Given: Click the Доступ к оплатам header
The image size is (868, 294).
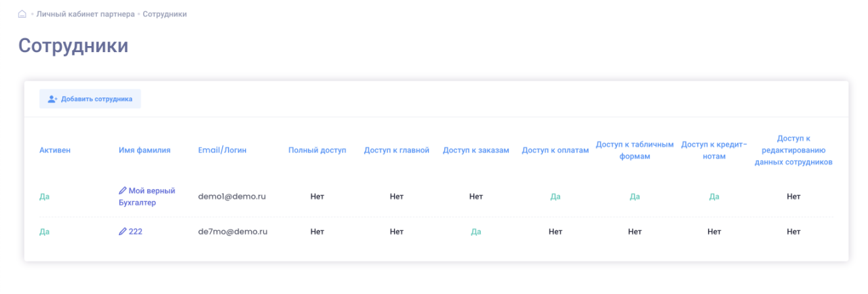Looking at the screenshot, I should tap(555, 150).
